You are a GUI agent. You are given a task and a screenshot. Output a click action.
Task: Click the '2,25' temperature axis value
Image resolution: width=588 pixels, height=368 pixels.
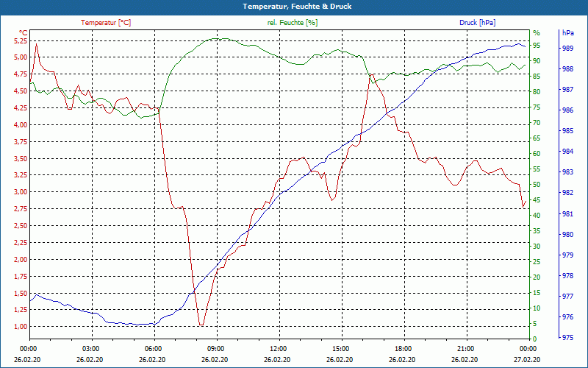point(21,243)
